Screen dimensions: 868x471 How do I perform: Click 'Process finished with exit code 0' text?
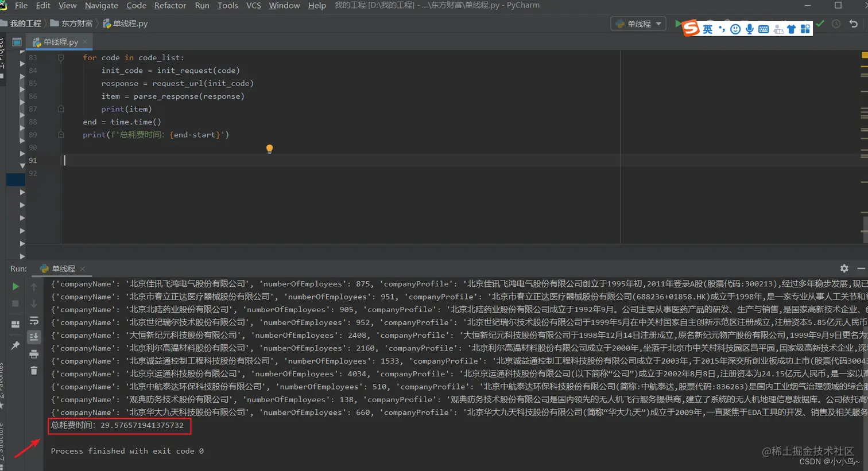click(x=127, y=451)
